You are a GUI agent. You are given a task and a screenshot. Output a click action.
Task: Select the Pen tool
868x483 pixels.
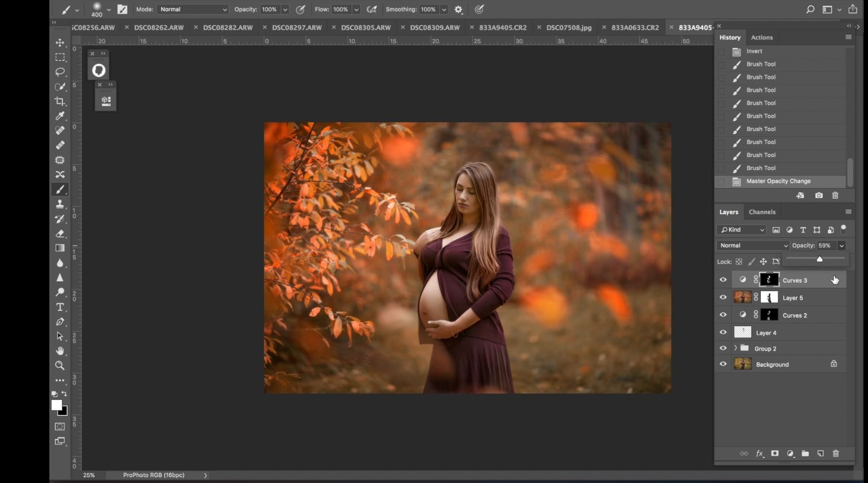pos(60,322)
